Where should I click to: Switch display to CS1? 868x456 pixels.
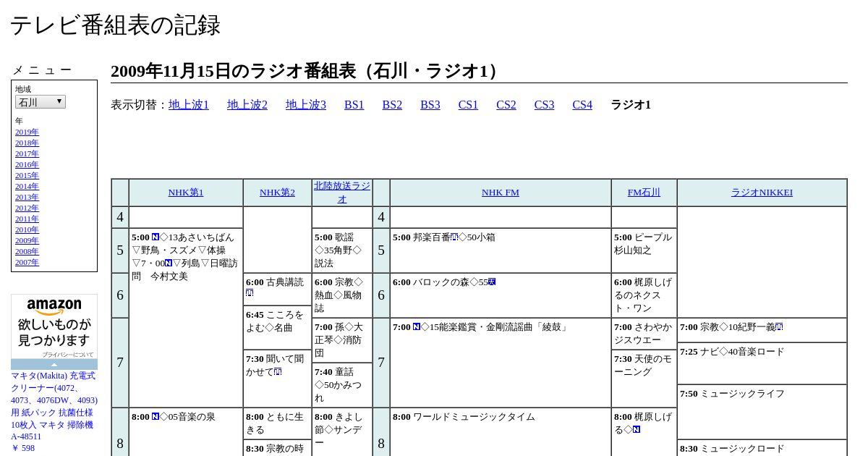tap(468, 105)
